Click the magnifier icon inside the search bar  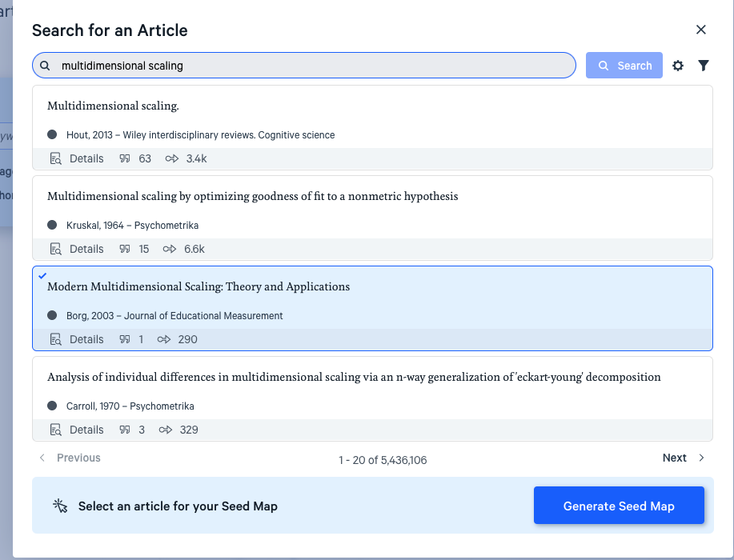pyautogui.click(x=47, y=66)
